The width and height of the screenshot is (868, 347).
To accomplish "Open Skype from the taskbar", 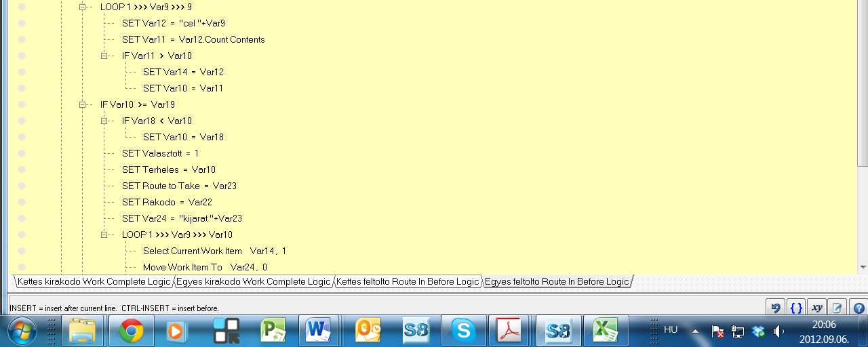I will (x=463, y=331).
